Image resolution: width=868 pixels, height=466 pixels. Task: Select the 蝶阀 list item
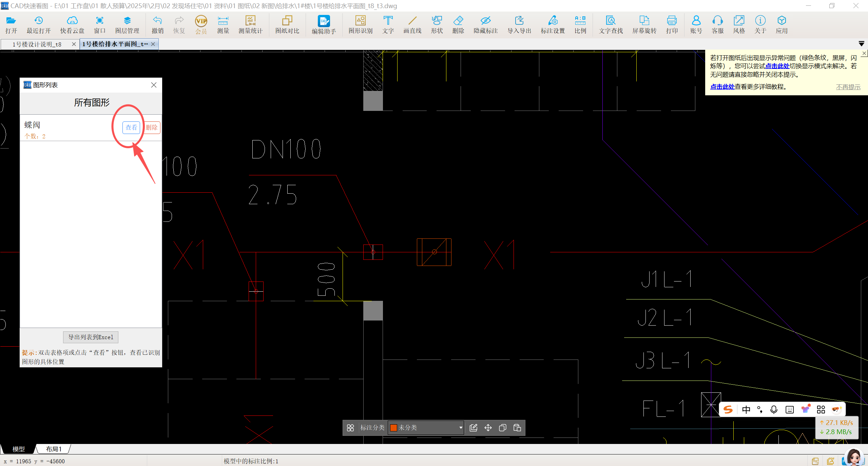coord(91,128)
